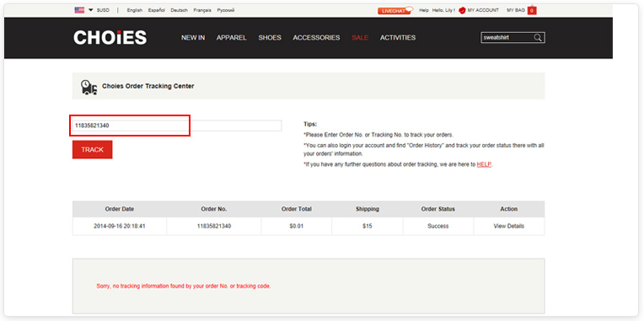Open the SALE menu
The height and width of the screenshot is (321, 644).
[360, 37]
